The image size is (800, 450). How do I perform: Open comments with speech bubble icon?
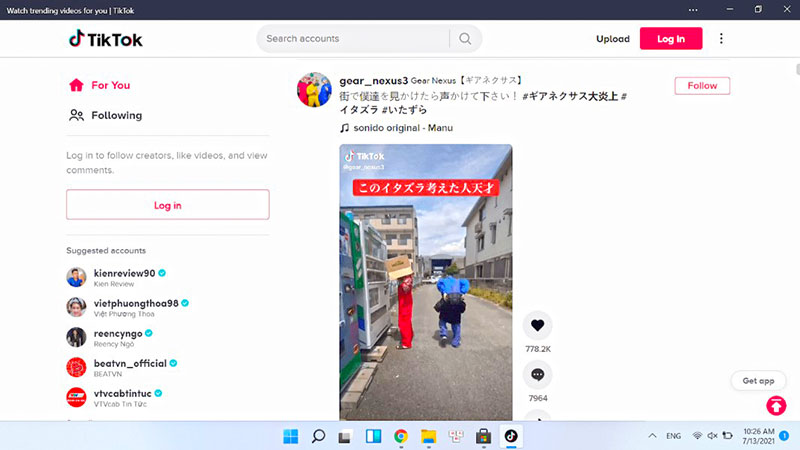coord(537,374)
